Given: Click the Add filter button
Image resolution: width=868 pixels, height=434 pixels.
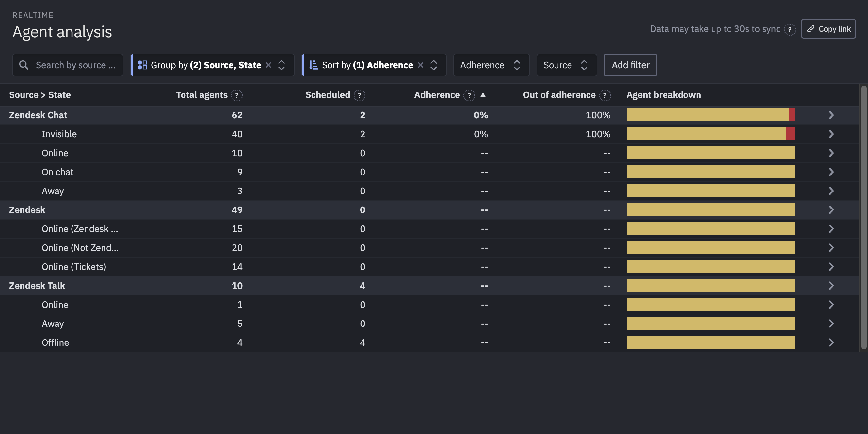Looking at the screenshot, I should pyautogui.click(x=630, y=65).
